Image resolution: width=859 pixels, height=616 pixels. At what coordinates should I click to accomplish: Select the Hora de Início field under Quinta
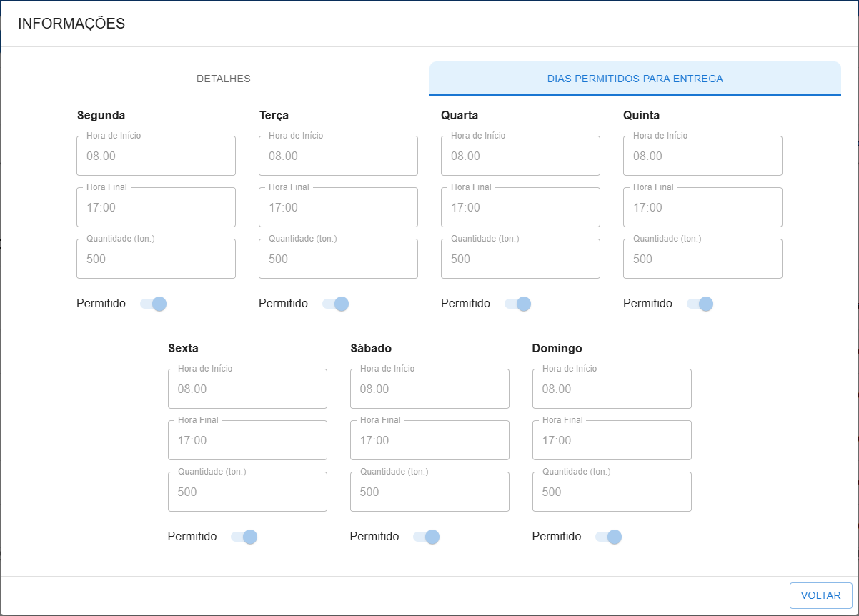pos(702,156)
